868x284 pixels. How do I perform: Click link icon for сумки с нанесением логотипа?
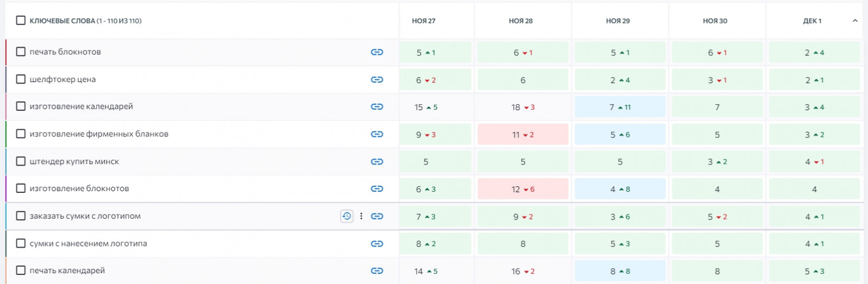click(x=377, y=244)
